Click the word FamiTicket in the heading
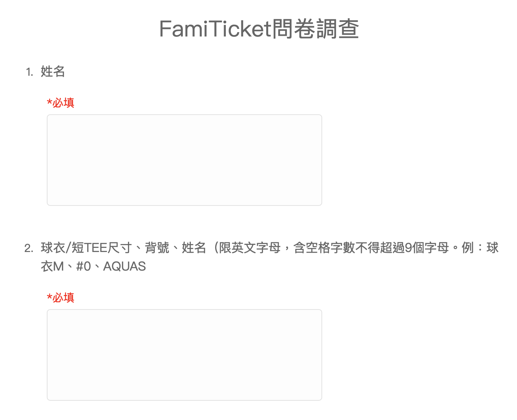This screenshot has height=420, width=517. tap(215, 29)
